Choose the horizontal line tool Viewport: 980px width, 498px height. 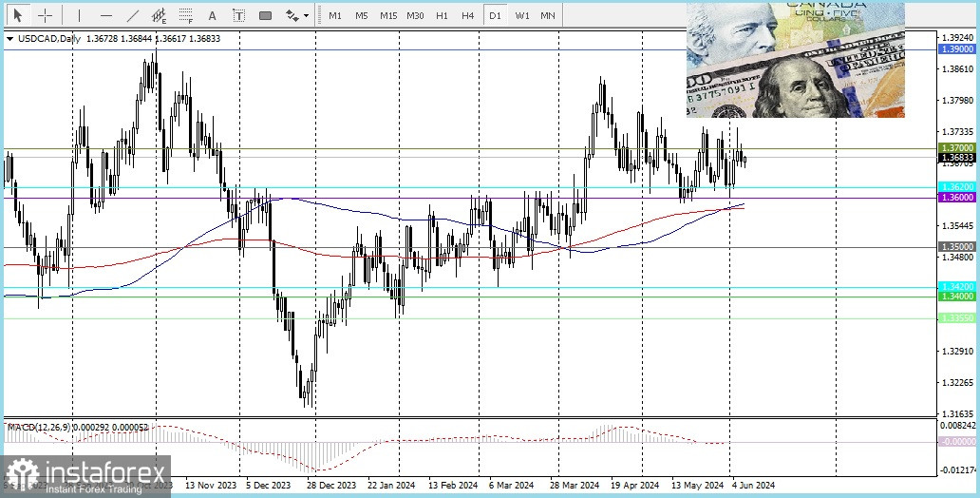105,15
